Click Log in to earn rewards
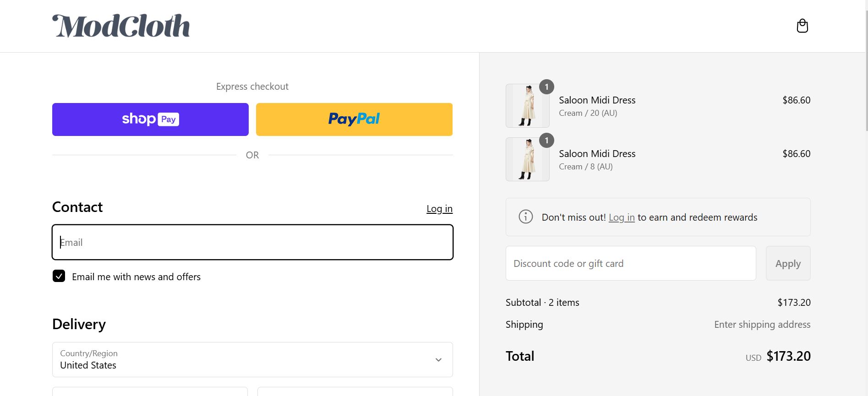This screenshot has height=396, width=868. click(x=621, y=217)
